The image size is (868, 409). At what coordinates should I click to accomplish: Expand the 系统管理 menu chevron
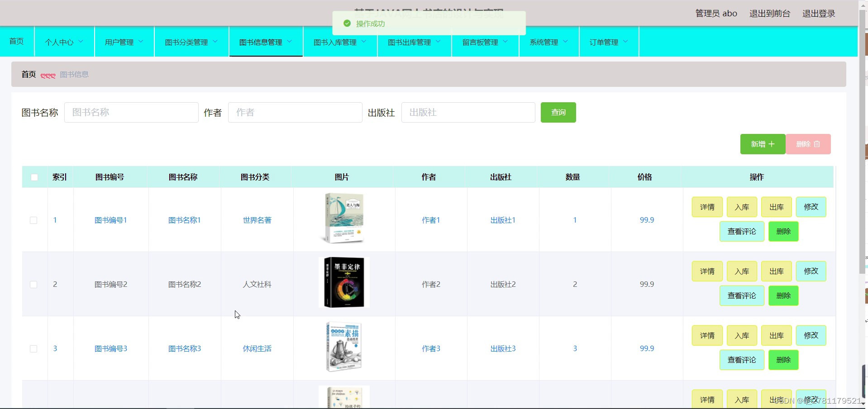[x=565, y=42]
